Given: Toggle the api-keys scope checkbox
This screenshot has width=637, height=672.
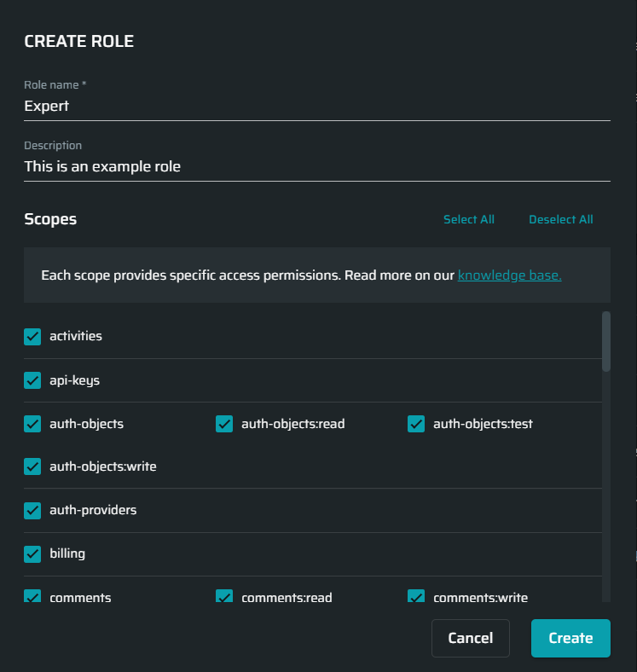Looking at the screenshot, I should (32, 380).
